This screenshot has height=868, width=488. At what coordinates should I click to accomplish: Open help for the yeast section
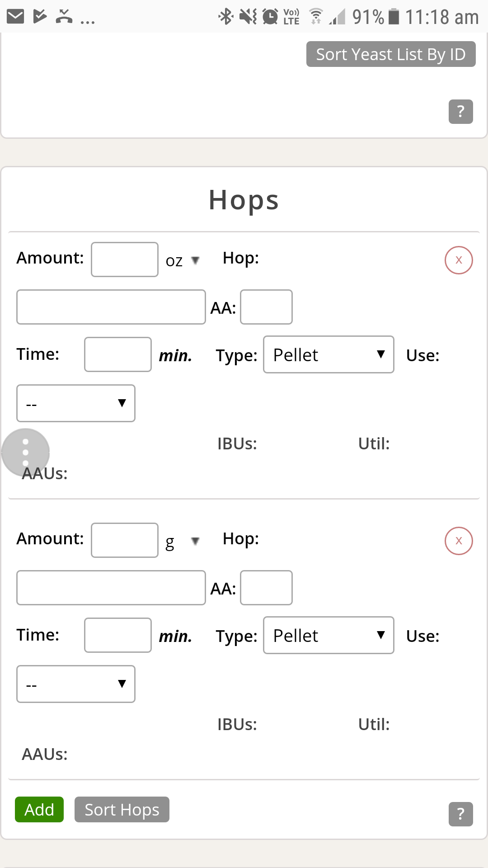click(x=460, y=111)
